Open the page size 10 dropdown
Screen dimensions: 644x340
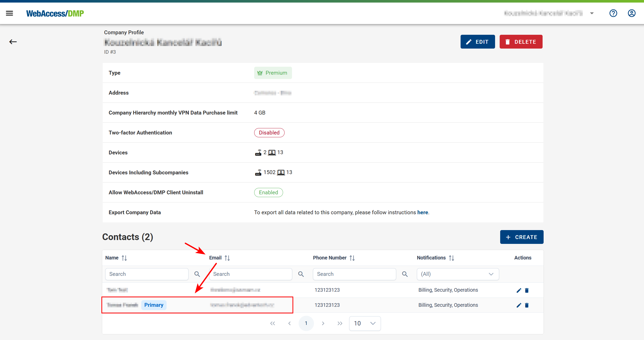tap(365, 323)
